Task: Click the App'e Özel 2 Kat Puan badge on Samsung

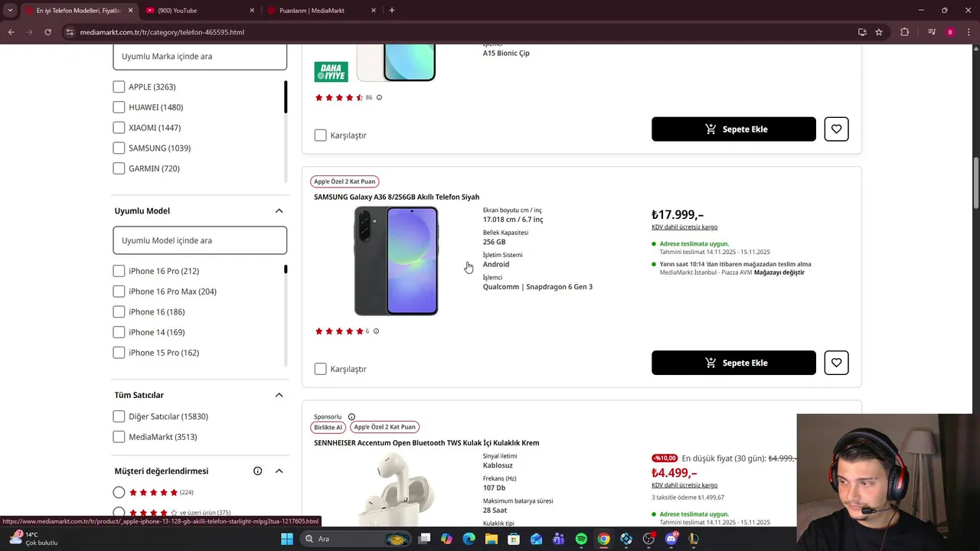Action: (345, 181)
